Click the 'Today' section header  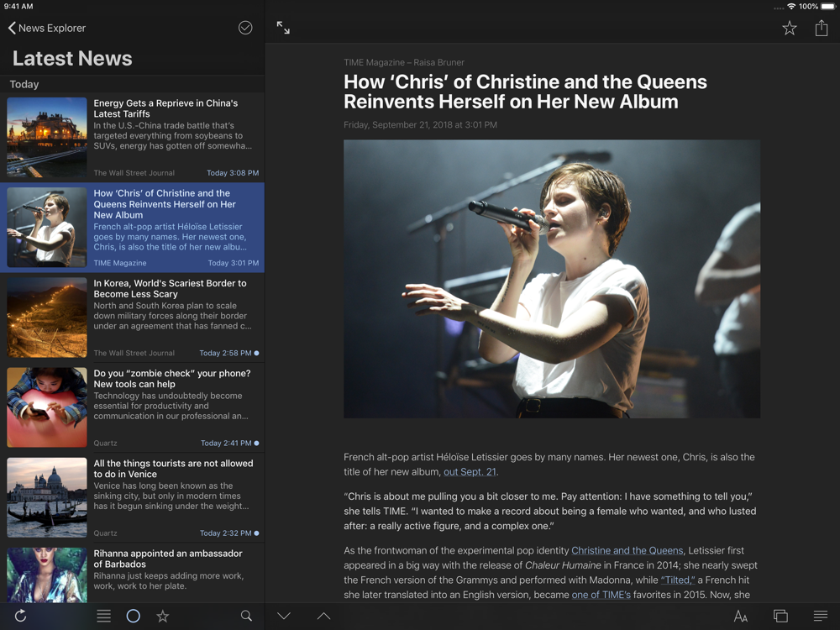click(x=24, y=84)
